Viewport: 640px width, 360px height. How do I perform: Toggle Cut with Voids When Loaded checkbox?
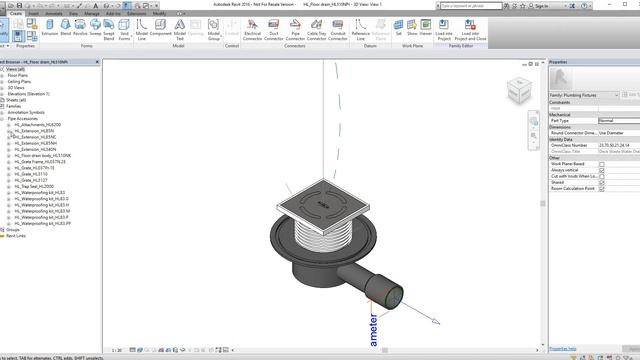click(x=602, y=176)
